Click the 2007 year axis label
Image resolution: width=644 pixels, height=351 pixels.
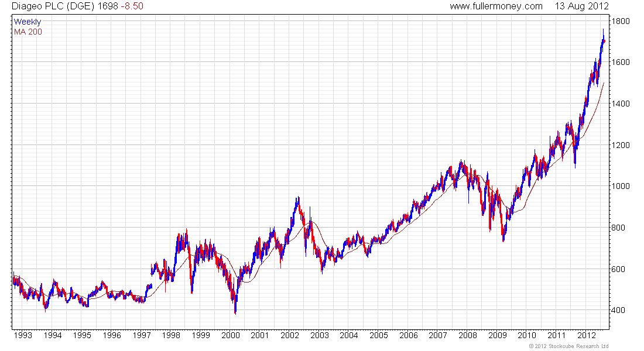[438, 335]
